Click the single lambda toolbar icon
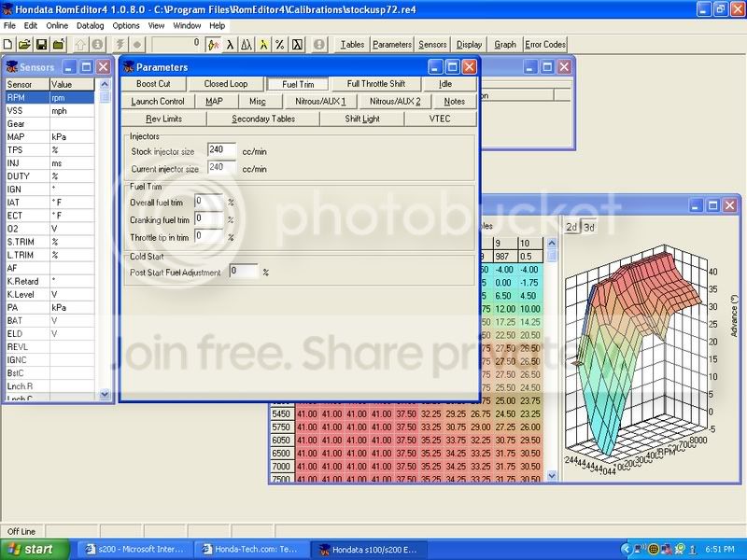 pos(230,44)
